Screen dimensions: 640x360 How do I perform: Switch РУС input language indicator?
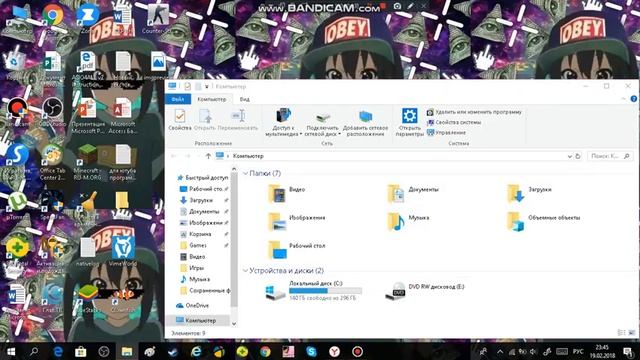[578, 351]
